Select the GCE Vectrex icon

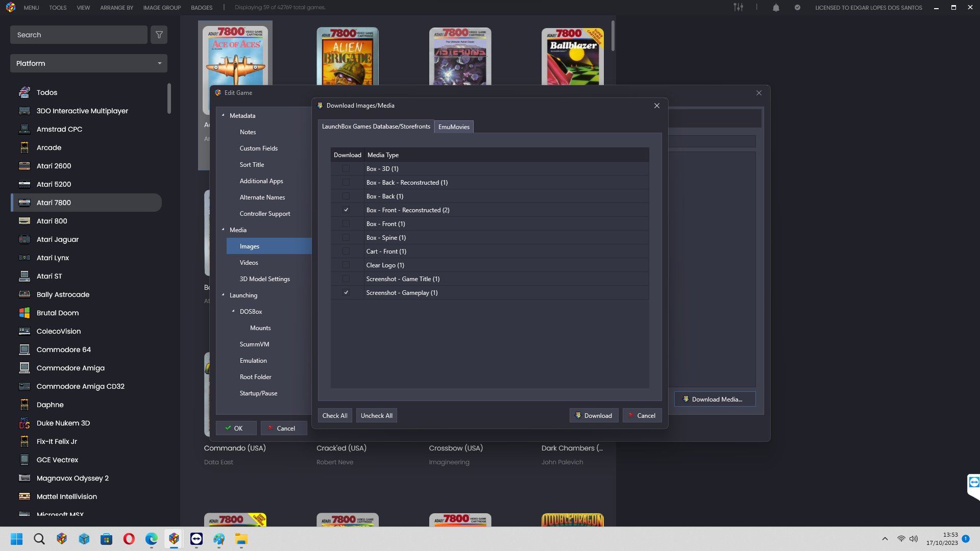24,460
